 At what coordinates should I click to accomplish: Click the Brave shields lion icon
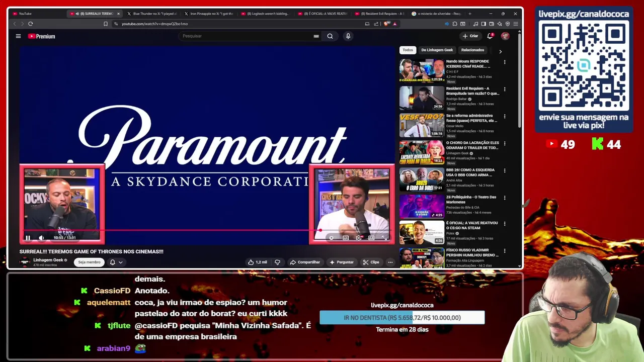coord(386,24)
